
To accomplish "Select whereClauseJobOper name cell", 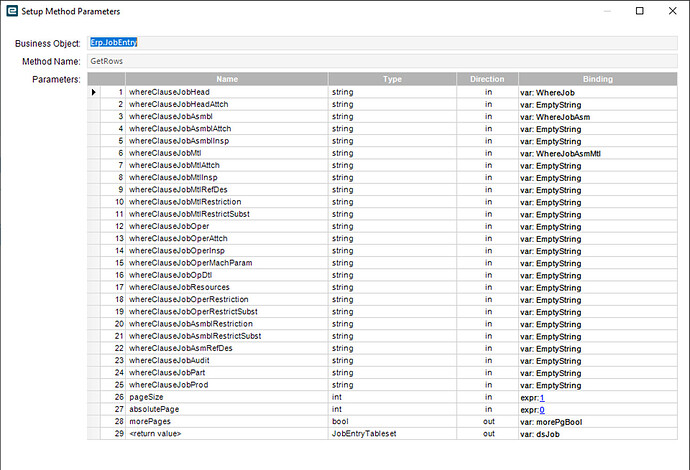I will (x=227, y=226).
